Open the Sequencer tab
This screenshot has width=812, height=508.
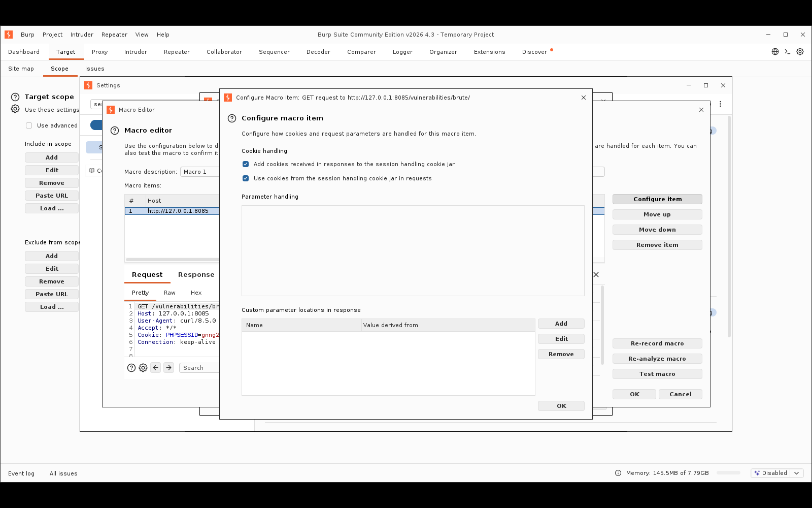click(274, 52)
